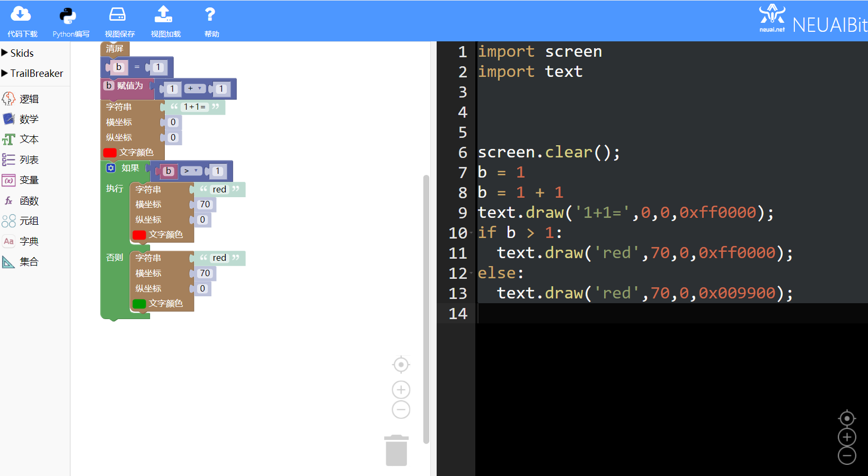The height and width of the screenshot is (476, 868).
Task: Edit 横坐标 value 70 in 执行 branch
Action: point(205,205)
